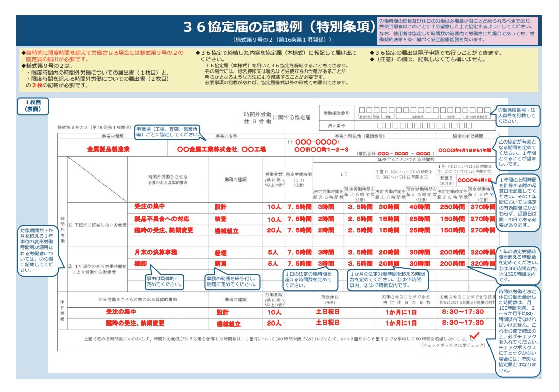The image size is (559, 392).
Task: Click callout 事業場（工場、支店、営業所等）ごとに協定
Action: pyautogui.click(x=167, y=131)
